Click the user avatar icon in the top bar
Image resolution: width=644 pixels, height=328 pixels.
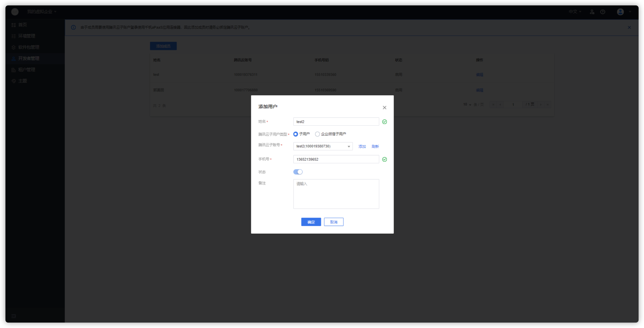coord(620,12)
